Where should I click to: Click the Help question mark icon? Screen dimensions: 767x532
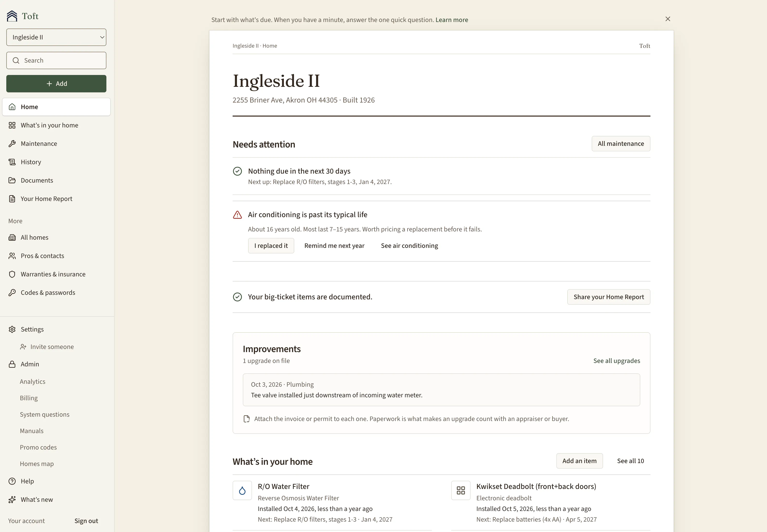[12, 481]
